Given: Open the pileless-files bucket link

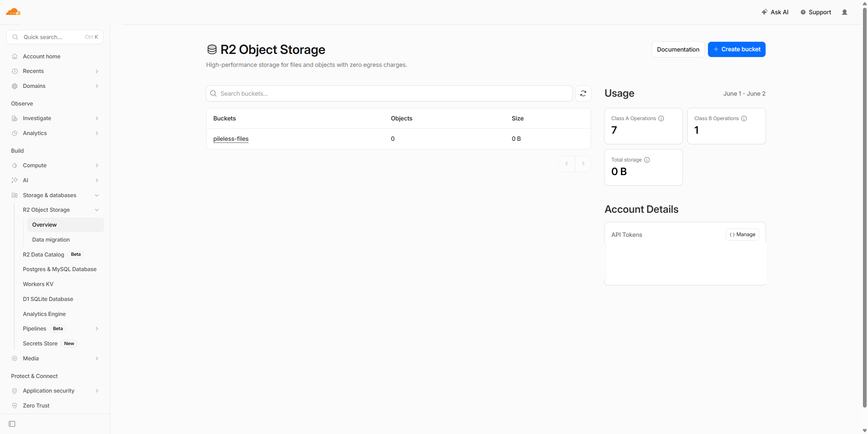Looking at the screenshot, I should (x=231, y=139).
